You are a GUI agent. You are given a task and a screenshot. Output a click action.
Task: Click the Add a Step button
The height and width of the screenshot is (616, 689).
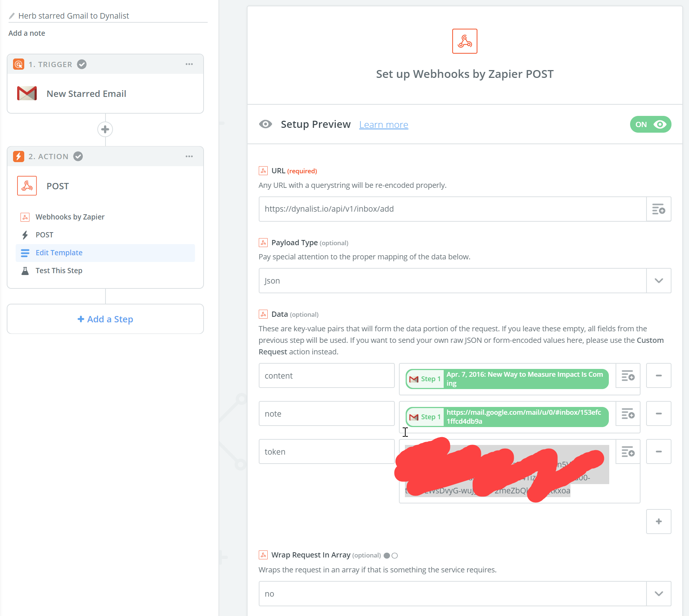[105, 319]
